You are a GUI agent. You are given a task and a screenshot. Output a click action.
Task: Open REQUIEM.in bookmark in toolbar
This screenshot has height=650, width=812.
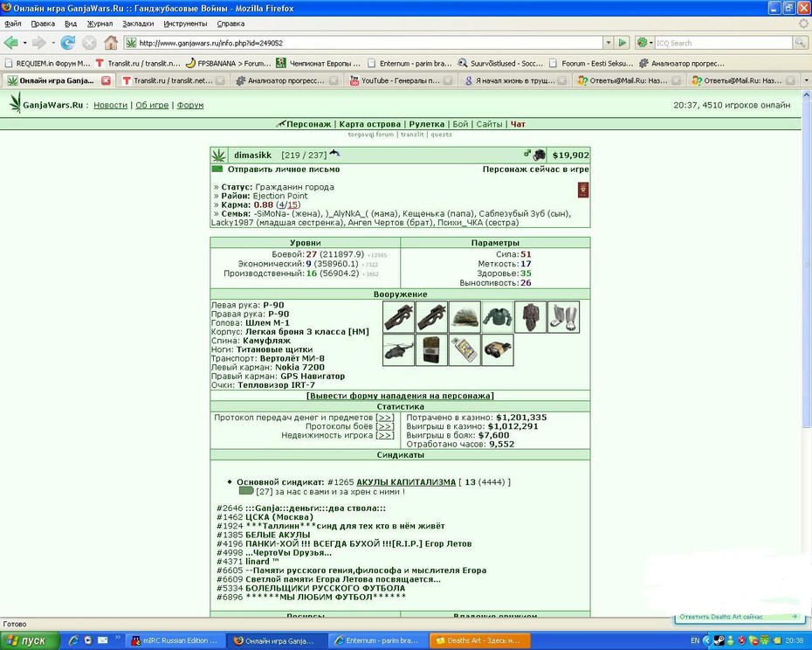[47, 63]
